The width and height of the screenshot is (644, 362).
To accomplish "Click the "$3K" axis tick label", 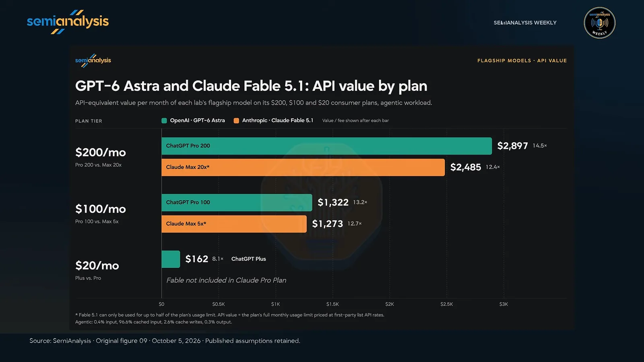I will (504, 304).
